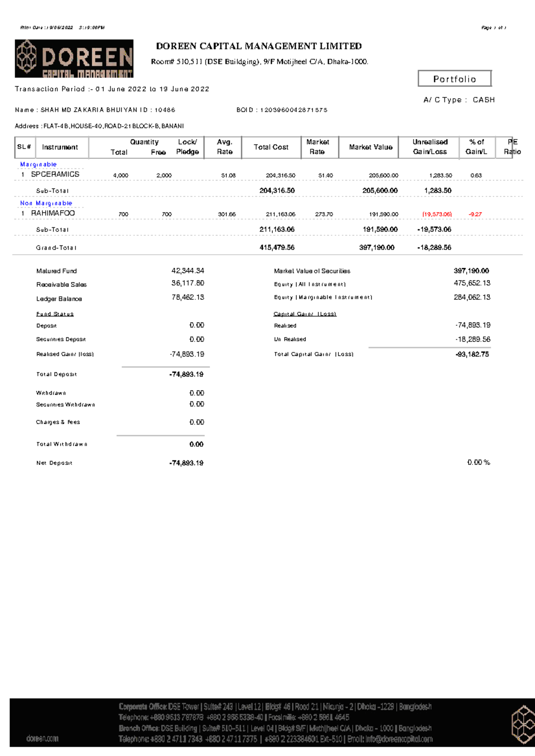Select grand total market value 397,190.00

377,248
